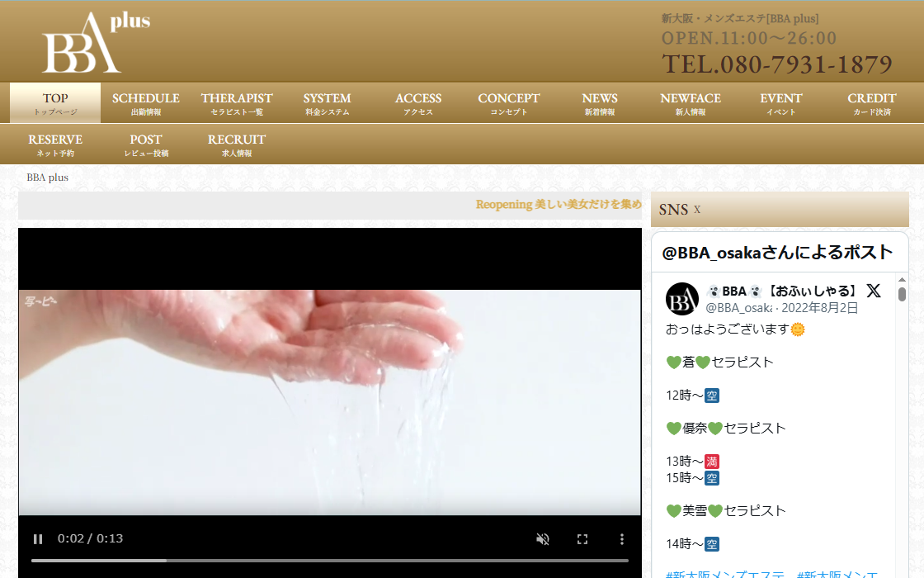Click the BBA【おふぃしゃる】account name
This screenshot has width=924, height=578.
click(782, 291)
